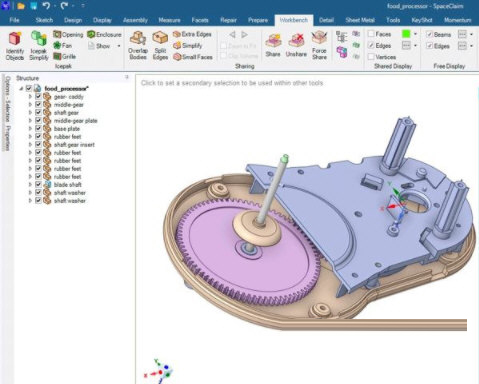Viewport: 479px width, 384px height.
Task: Expand the middle-gear tree node
Action: [30, 105]
